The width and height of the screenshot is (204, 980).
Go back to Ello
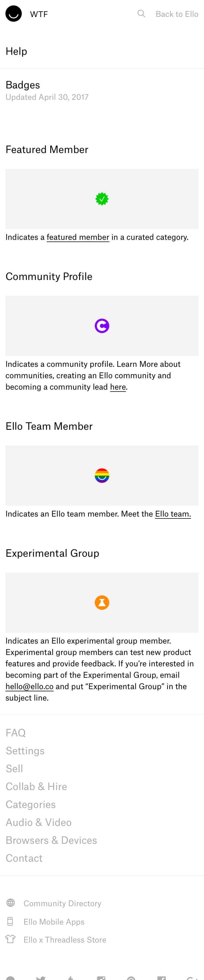177,14
